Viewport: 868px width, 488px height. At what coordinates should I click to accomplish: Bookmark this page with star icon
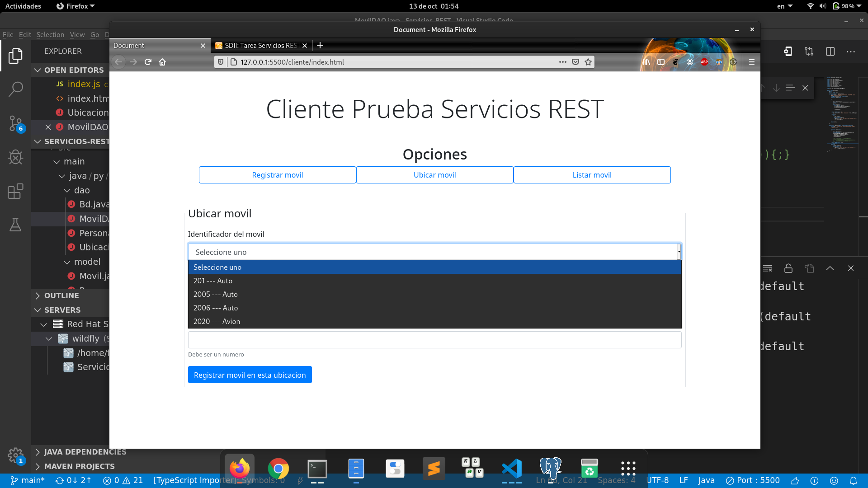pos(588,62)
